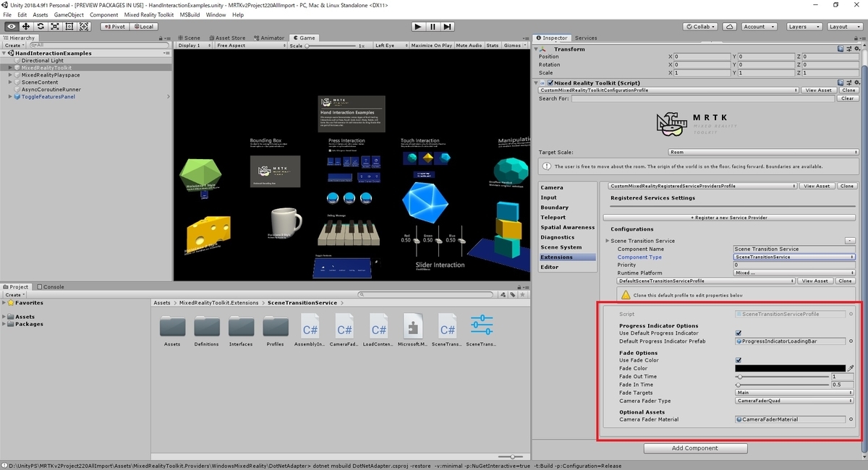Open object picker for Camera Fader Material
Viewport: 868px width, 470px height.
coord(851,419)
